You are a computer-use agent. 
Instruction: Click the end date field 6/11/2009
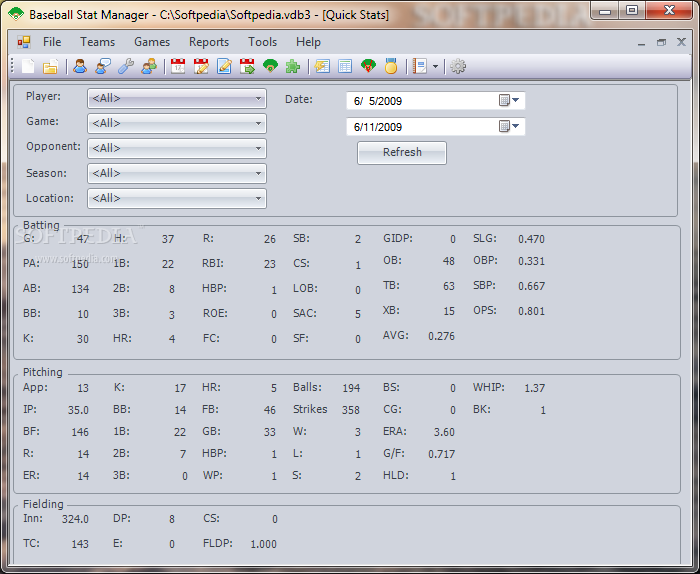coord(435,127)
